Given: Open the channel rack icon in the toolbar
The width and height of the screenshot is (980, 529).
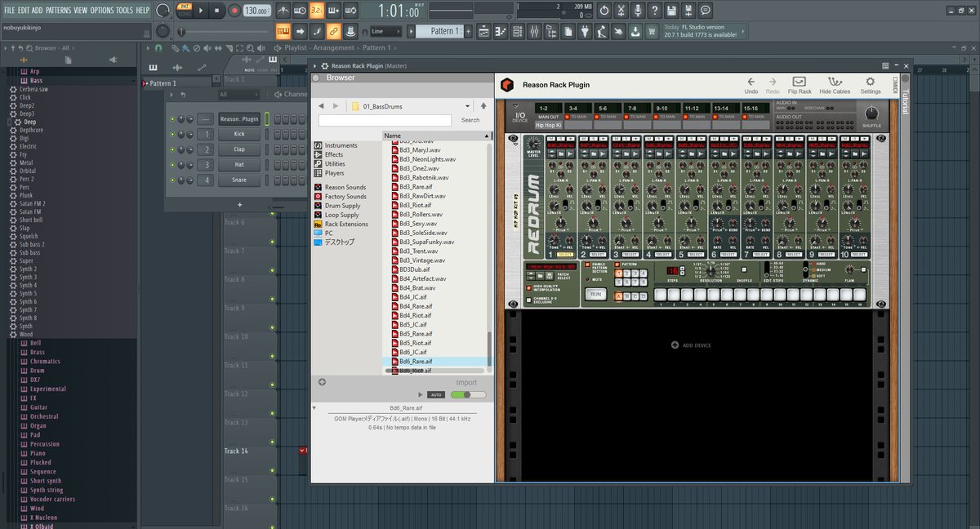Looking at the screenshot, I should 517,31.
